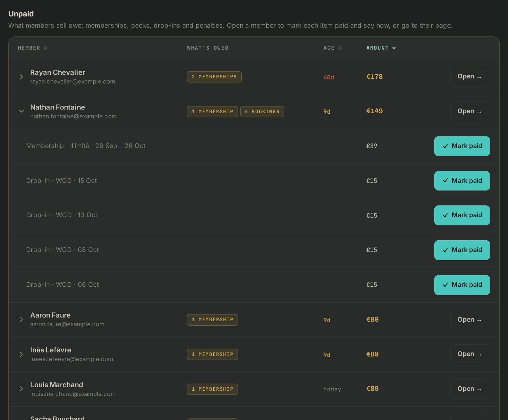The height and width of the screenshot is (420, 508).
Task: Mark the Illimité membership as paid
Action: [x=462, y=146]
